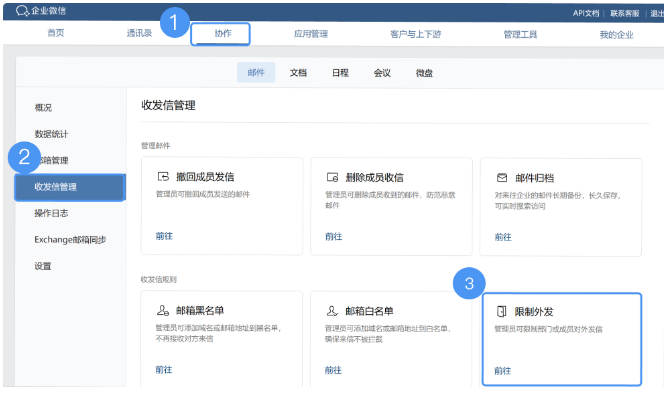Click the 邮件归档 envelope icon

[501, 176]
